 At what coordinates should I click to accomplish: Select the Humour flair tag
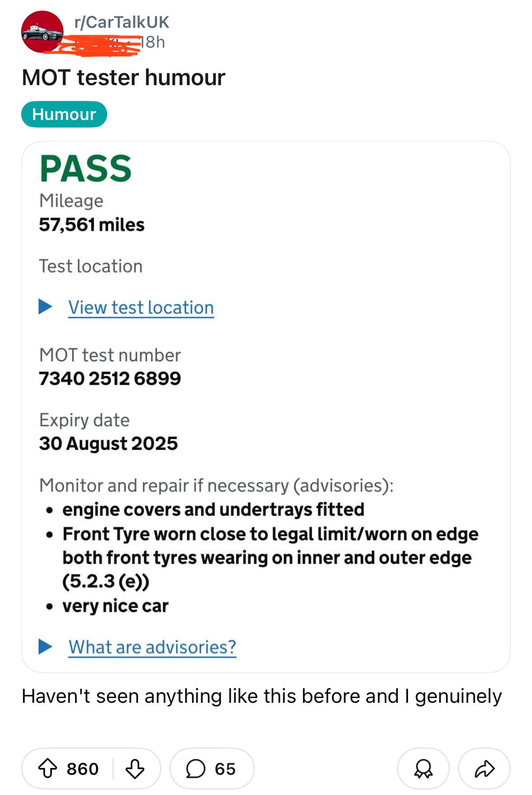64,114
